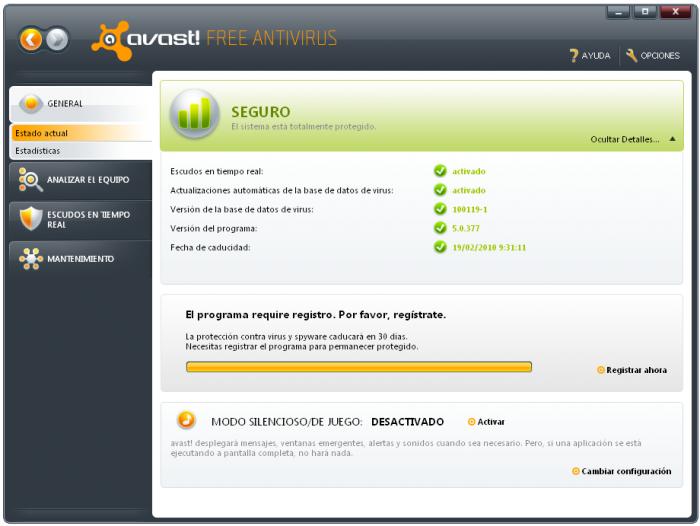The height and width of the screenshot is (526, 700).
Task: Open ANALIZAR EL EQUIPO section
Action: coord(80,180)
